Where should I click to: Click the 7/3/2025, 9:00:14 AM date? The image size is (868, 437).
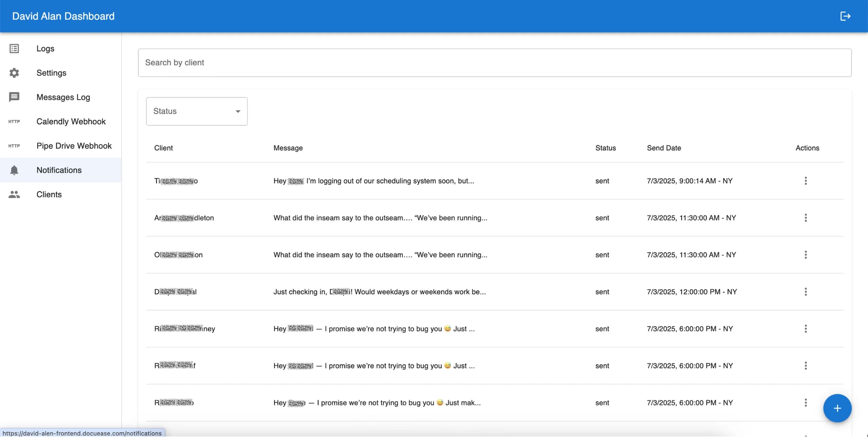tap(690, 181)
